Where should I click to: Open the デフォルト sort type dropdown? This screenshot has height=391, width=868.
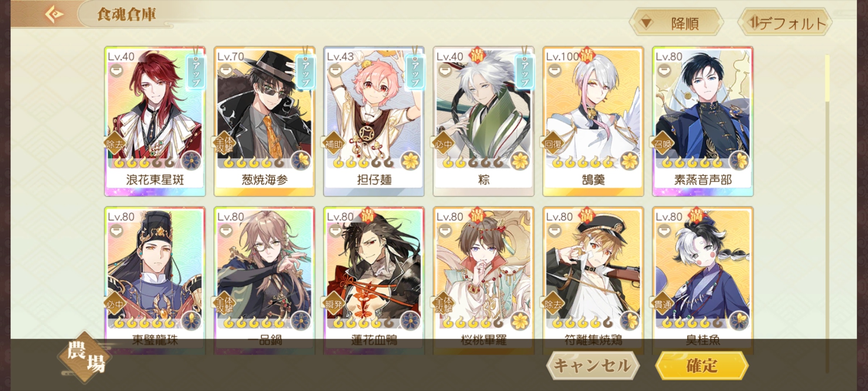(785, 23)
